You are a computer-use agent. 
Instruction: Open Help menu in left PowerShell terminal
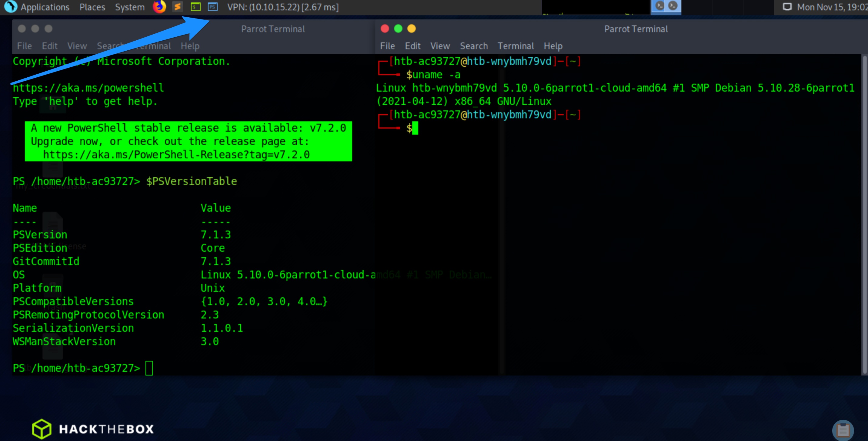(x=190, y=46)
